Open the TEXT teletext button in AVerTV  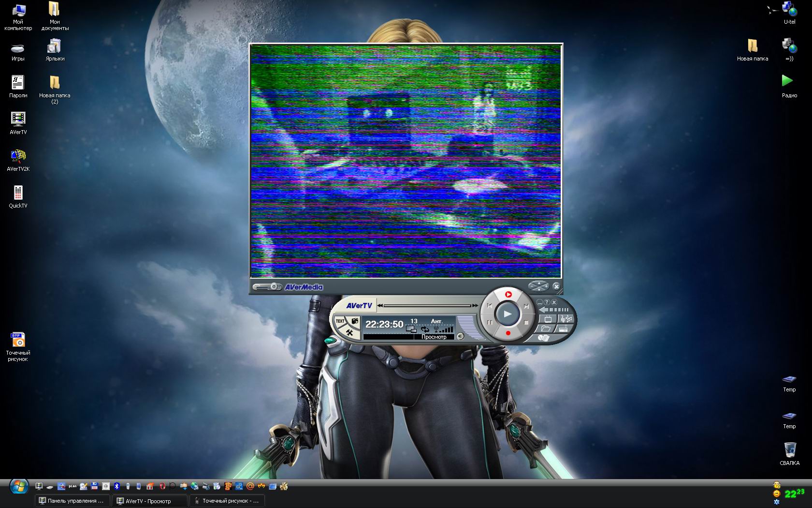(x=340, y=321)
